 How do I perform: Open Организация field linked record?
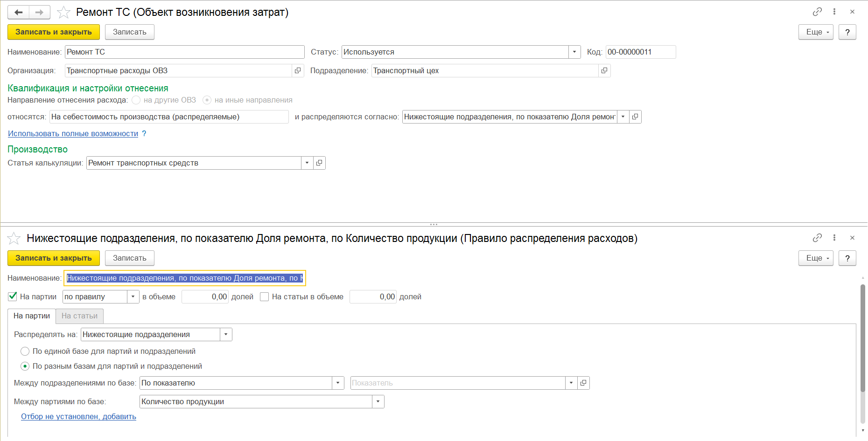coord(298,70)
